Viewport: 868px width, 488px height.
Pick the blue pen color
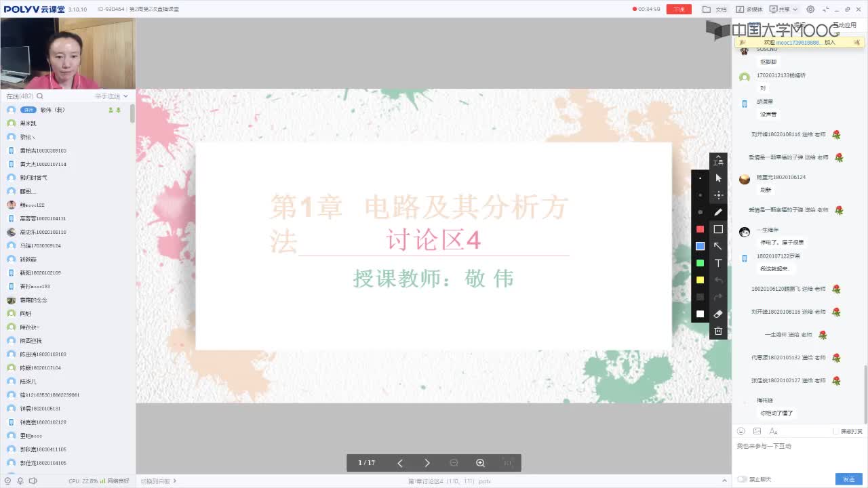pyautogui.click(x=701, y=246)
